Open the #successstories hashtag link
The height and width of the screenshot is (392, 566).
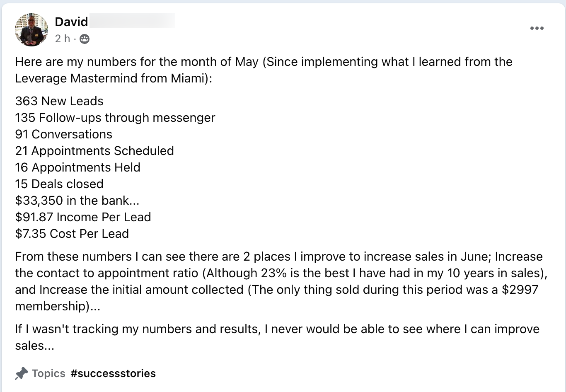pyautogui.click(x=113, y=373)
